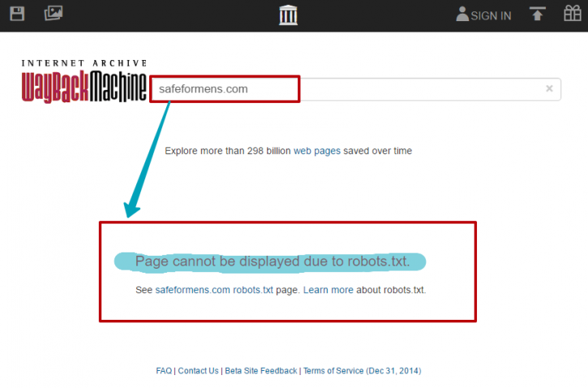This screenshot has height=388, width=588.
Task: Click 'Explore more than 298 billion' text
Action: coord(228,151)
